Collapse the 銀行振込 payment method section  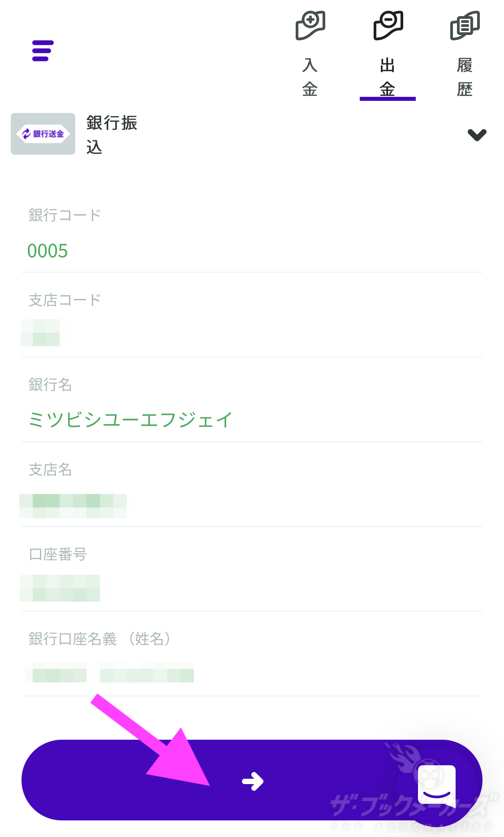tap(477, 134)
